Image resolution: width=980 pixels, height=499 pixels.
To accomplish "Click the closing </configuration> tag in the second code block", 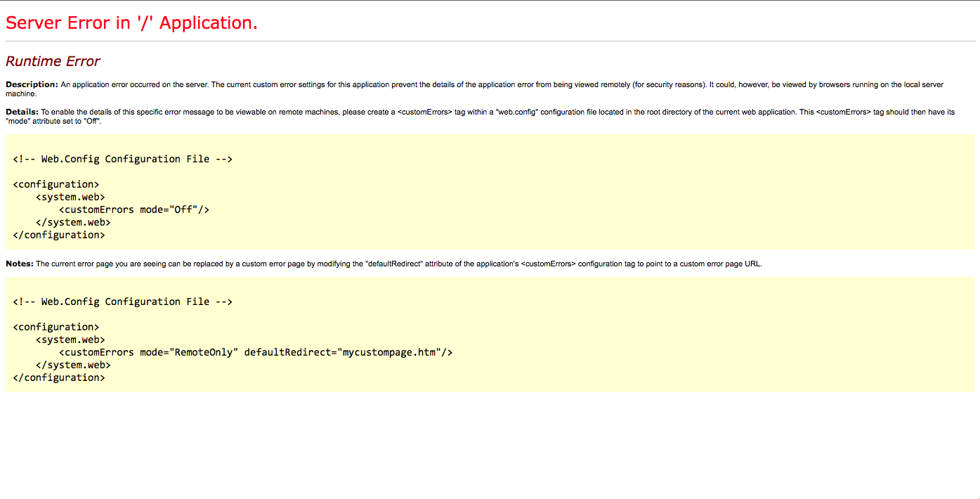I will coord(59,377).
